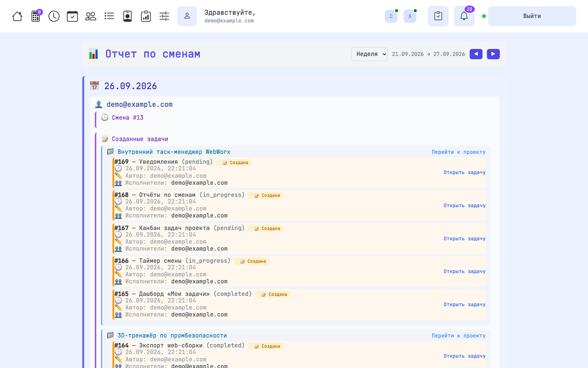Go to next week with right arrow

pyautogui.click(x=493, y=54)
